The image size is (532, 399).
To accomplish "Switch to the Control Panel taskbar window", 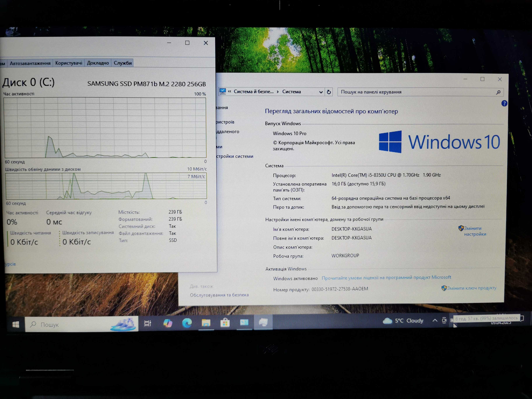I will coord(244,322).
